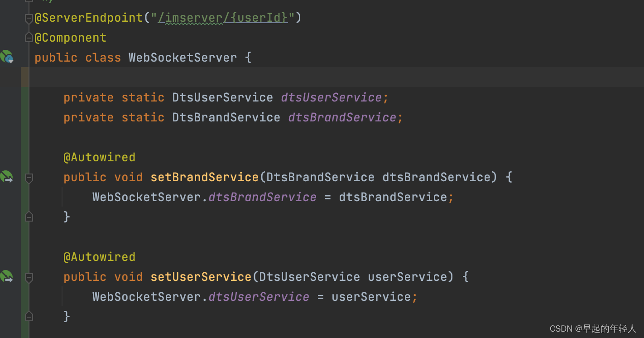Click WebSocketServer.dtsUserService assignment target
The height and width of the screenshot is (338, 644).
coord(201,297)
